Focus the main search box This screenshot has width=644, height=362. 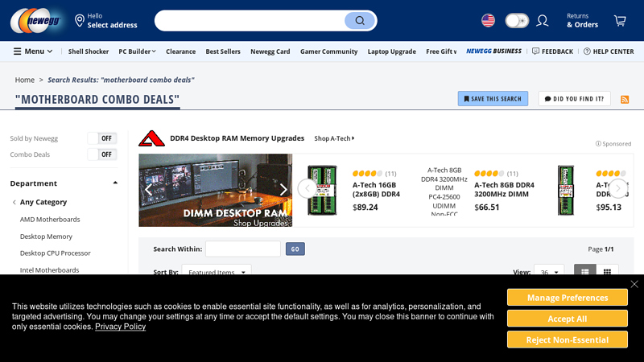pyautogui.click(x=250, y=21)
